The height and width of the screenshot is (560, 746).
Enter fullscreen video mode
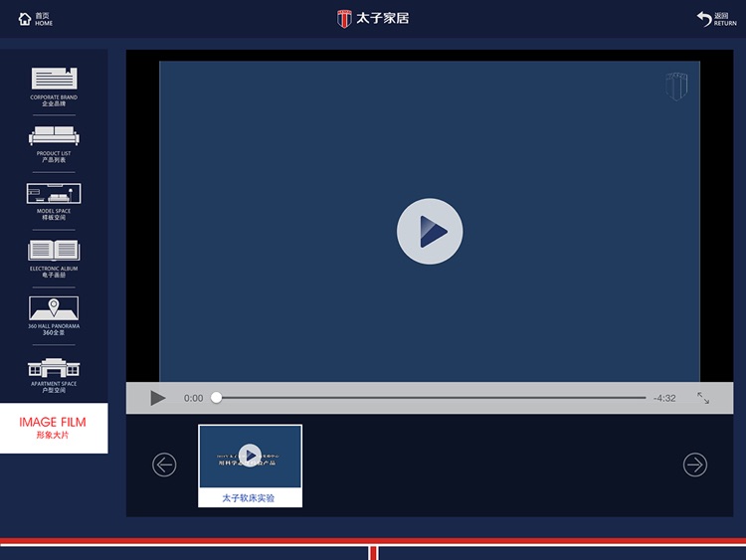tap(703, 398)
